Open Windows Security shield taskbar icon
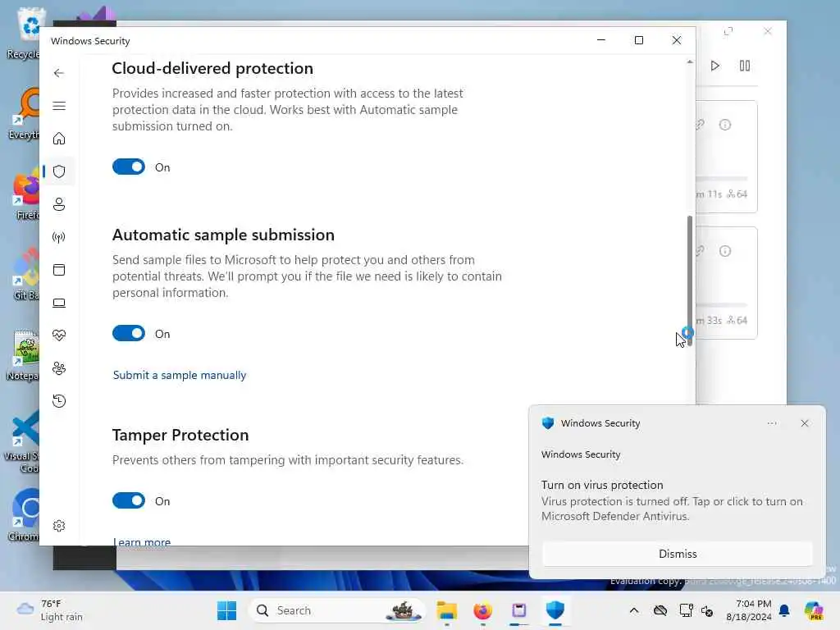Viewport: 840px width, 630px height. [555, 610]
